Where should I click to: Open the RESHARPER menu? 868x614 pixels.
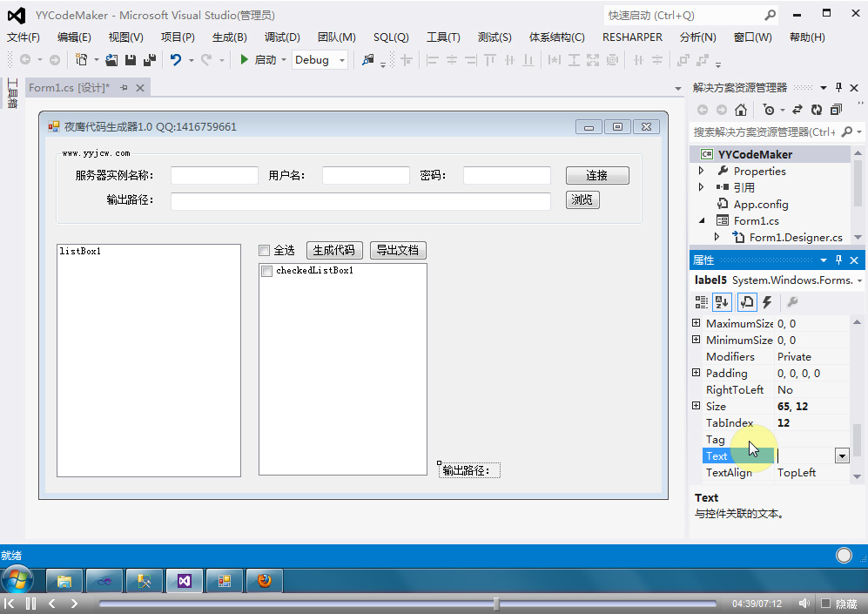[x=632, y=37]
